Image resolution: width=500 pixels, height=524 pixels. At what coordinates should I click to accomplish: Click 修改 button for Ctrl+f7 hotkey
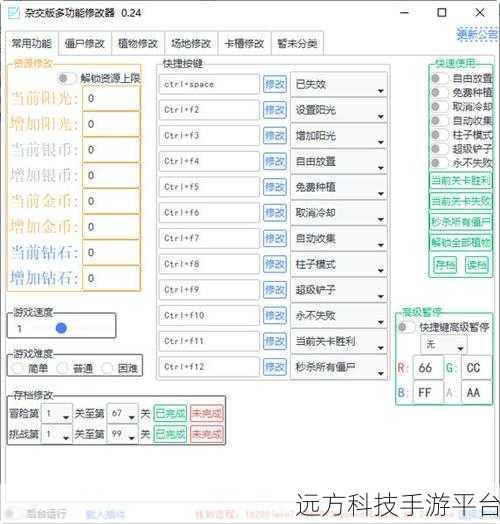275,238
